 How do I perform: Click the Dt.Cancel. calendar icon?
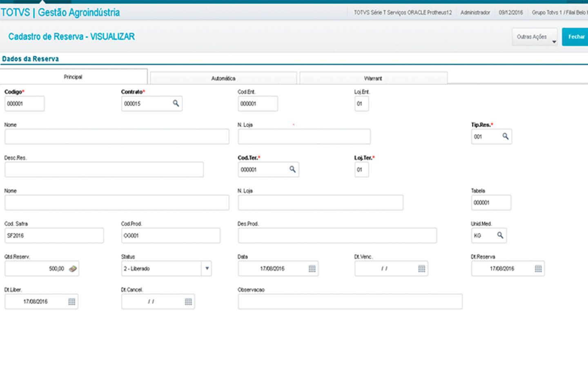click(x=188, y=302)
